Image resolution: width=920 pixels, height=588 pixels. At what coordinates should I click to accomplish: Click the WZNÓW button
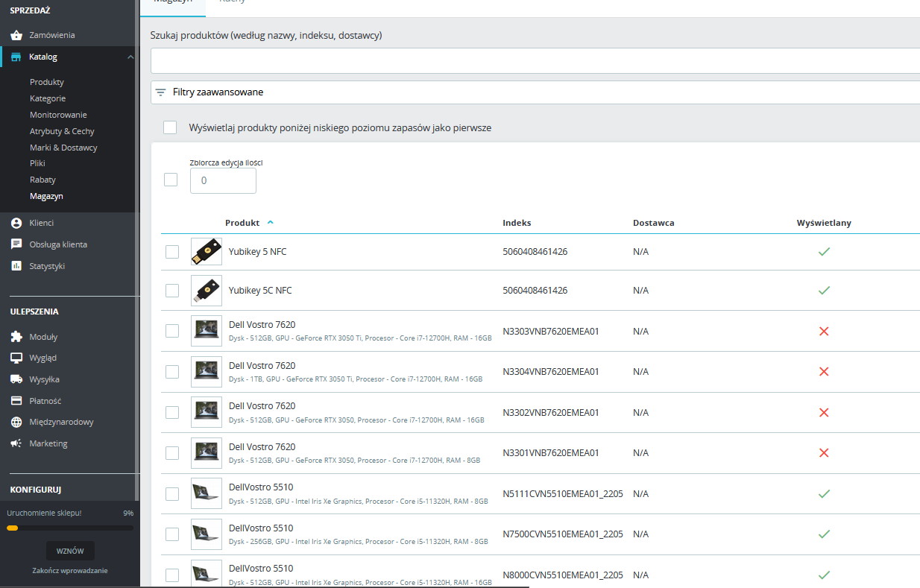click(70, 551)
